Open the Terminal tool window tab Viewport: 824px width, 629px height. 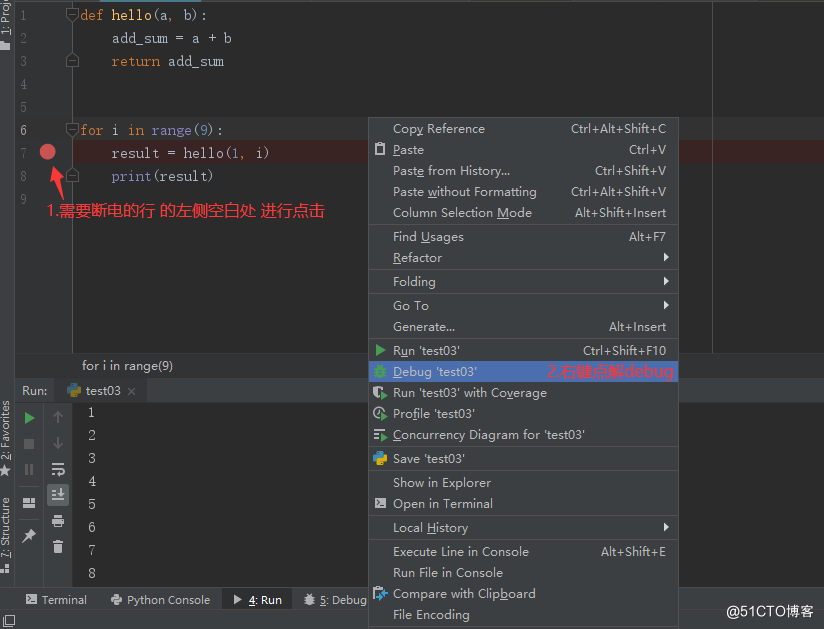point(56,600)
